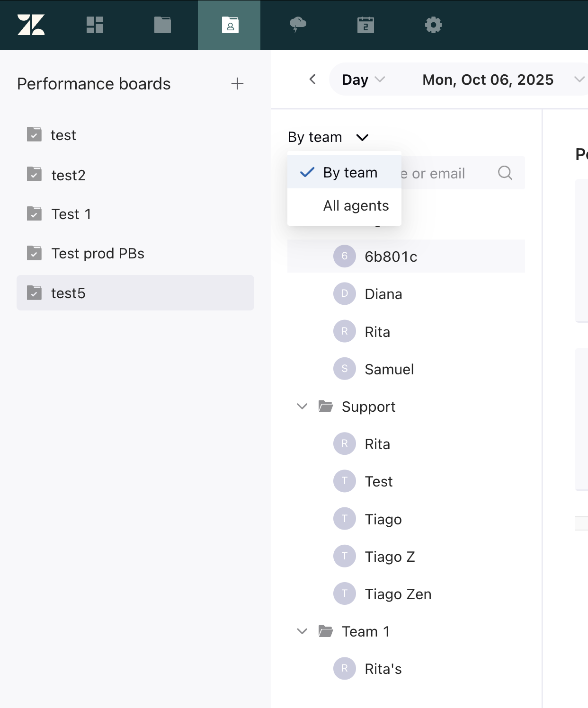The image size is (588, 708).
Task: Open the dashboard grid icon
Action: pos(95,25)
